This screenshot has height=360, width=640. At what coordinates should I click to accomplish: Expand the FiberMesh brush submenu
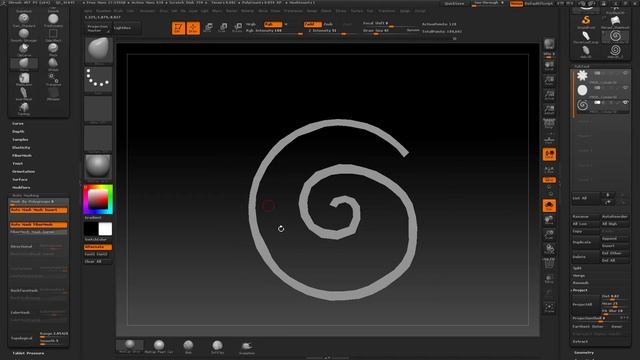pyautogui.click(x=22, y=156)
